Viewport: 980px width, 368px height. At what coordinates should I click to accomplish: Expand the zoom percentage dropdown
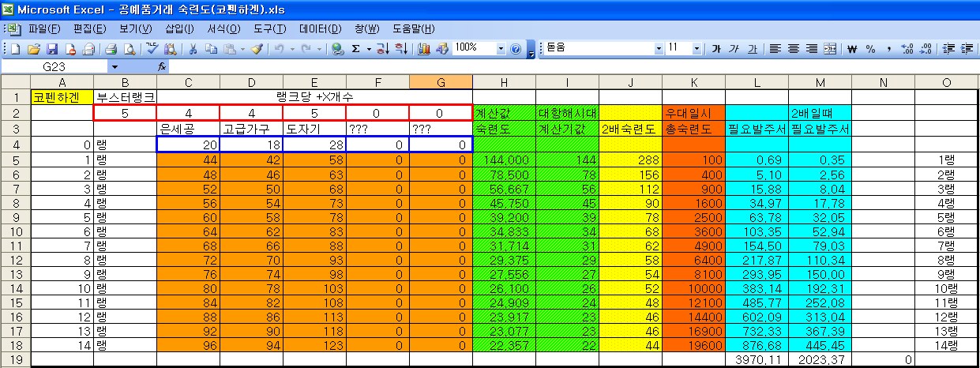click(x=501, y=49)
